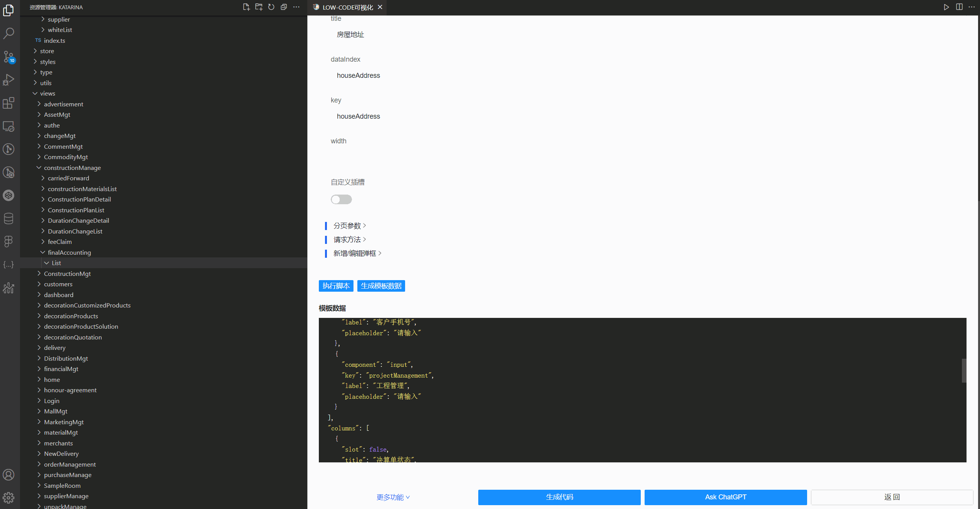Expand the supplierManage folder
This screenshot has width=980, height=509.
pyautogui.click(x=66, y=496)
